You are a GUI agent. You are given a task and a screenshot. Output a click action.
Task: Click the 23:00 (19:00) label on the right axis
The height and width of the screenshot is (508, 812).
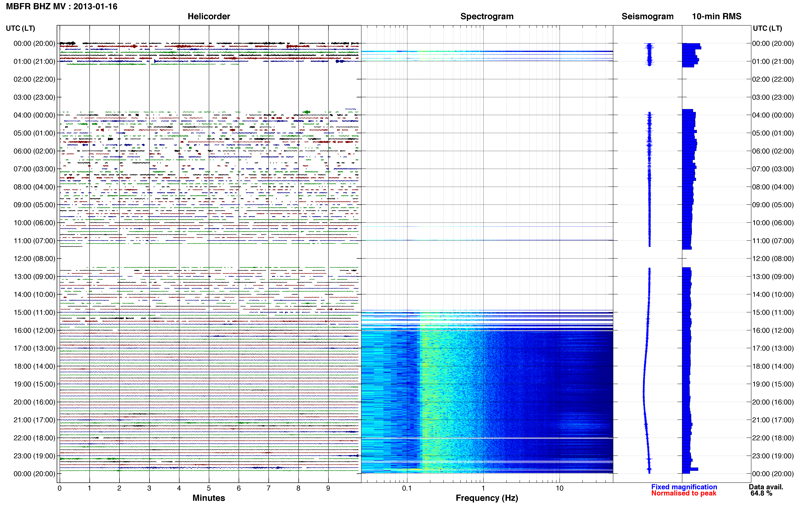click(773, 456)
